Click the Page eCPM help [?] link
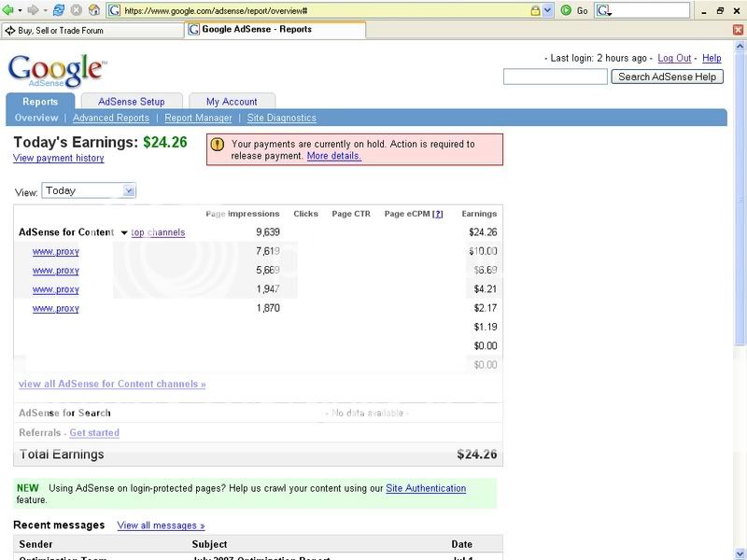747x560 pixels. pos(437,214)
